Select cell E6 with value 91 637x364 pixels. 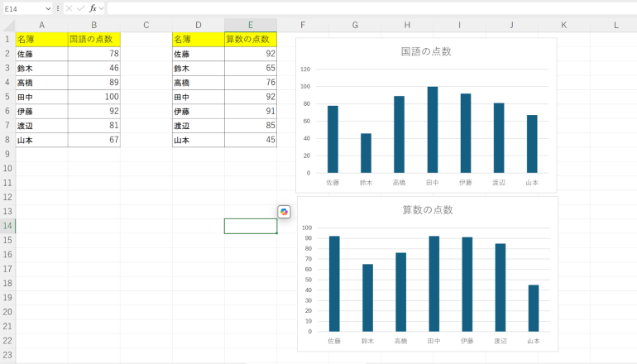click(251, 112)
